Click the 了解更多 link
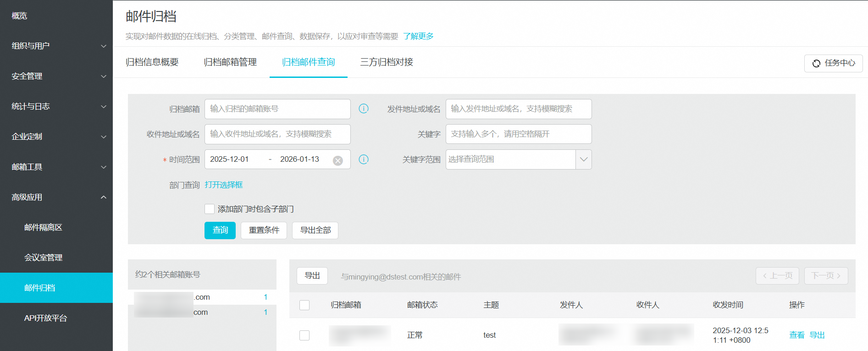Viewport: 868px width, 351px height. click(x=418, y=36)
